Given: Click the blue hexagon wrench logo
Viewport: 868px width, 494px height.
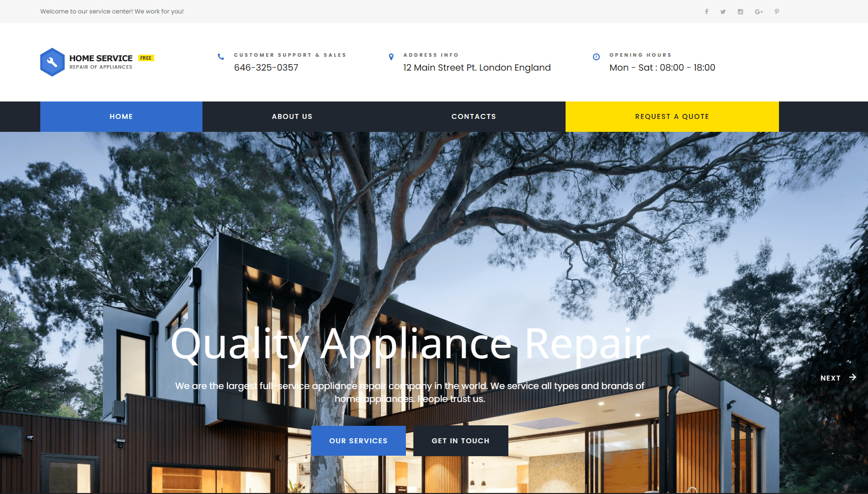Looking at the screenshot, I should click(52, 62).
